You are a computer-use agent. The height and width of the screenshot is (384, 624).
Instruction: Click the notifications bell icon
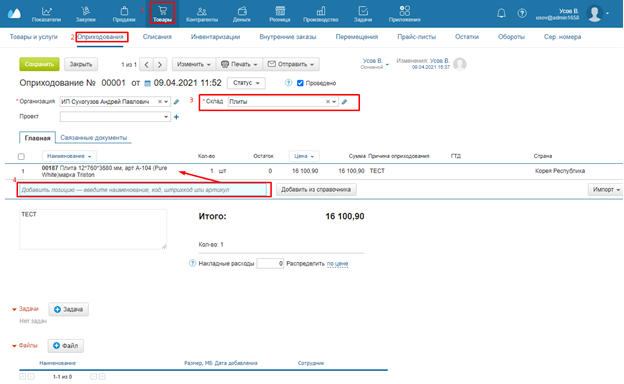501,14
